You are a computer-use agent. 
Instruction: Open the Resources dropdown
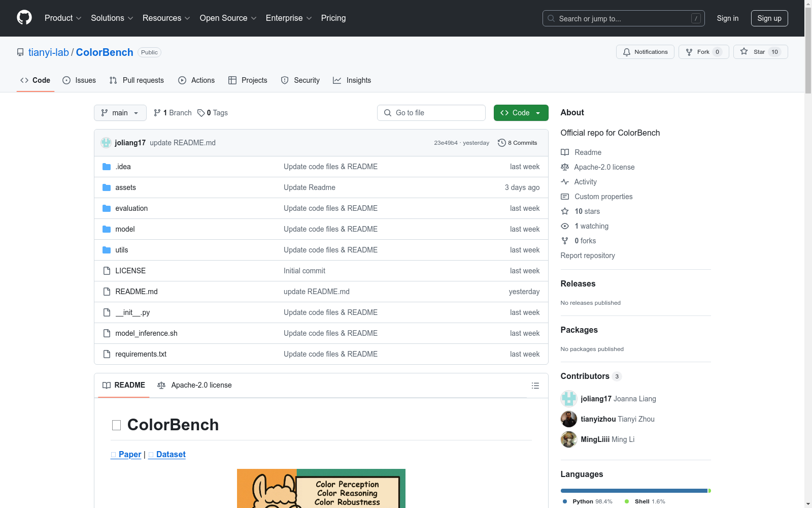click(166, 18)
